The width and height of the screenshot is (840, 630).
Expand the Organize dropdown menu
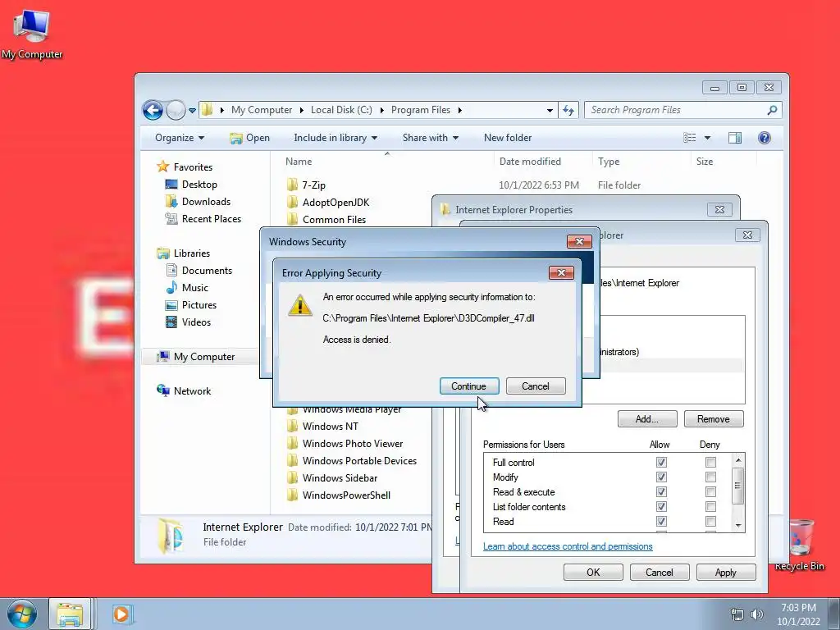[x=180, y=138]
